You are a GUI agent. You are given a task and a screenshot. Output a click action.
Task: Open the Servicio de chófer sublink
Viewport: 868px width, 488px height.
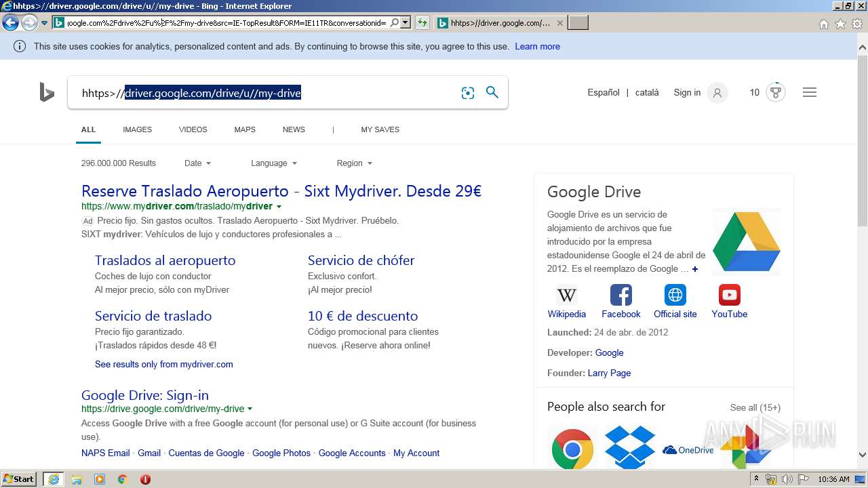click(361, 260)
